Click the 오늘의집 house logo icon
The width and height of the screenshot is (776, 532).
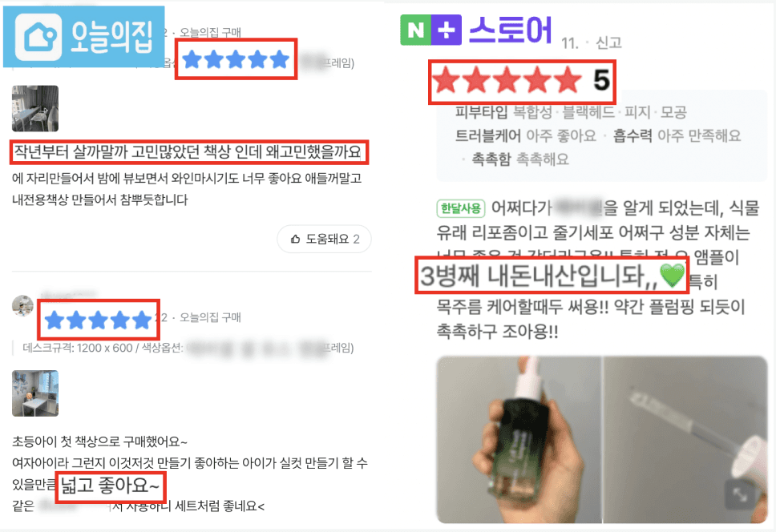pyautogui.click(x=38, y=37)
